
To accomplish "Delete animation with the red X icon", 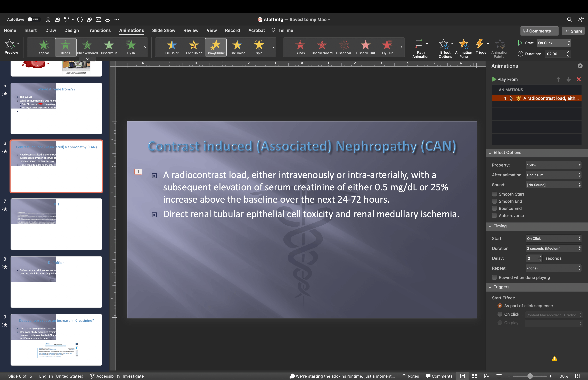I will (x=578, y=79).
